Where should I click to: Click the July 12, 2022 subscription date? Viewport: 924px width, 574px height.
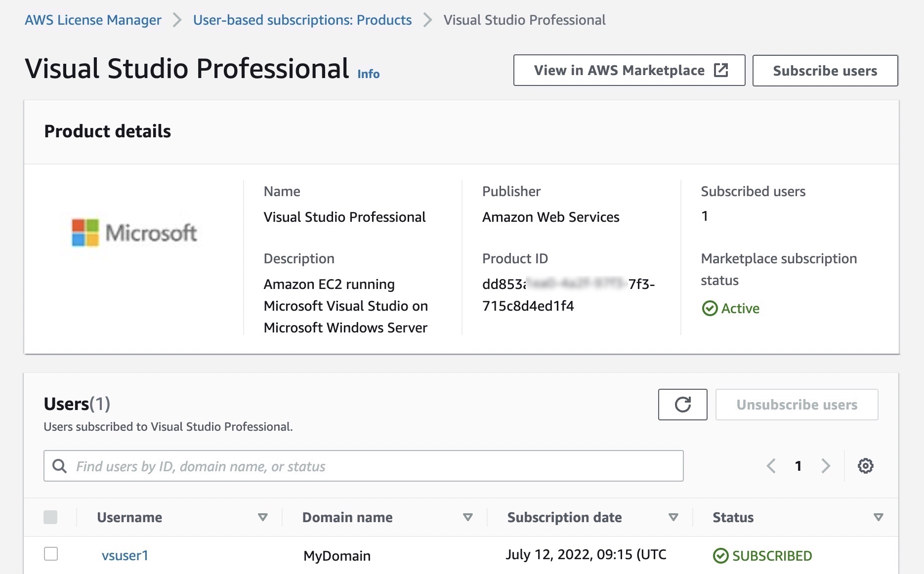pos(586,555)
